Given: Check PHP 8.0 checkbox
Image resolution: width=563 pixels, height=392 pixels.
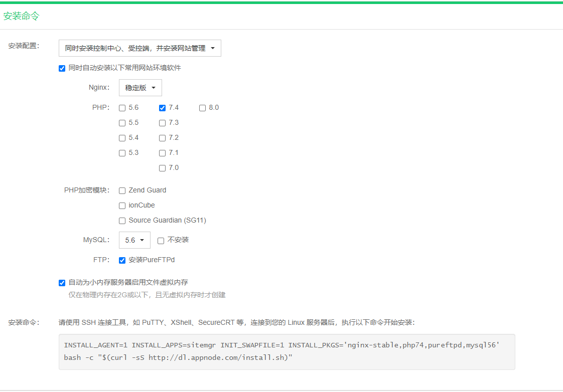Looking at the screenshot, I should tap(203, 108).
